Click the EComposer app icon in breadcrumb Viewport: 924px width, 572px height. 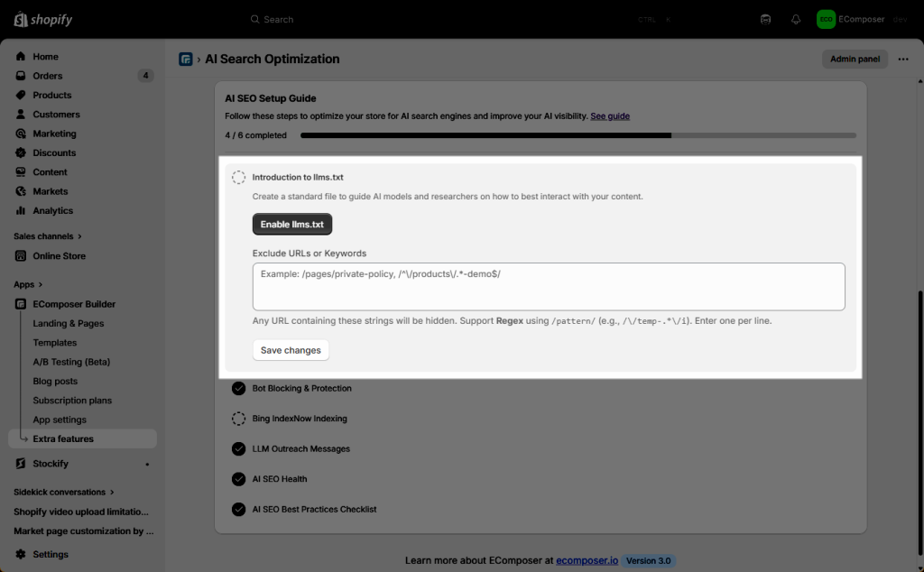186,60
